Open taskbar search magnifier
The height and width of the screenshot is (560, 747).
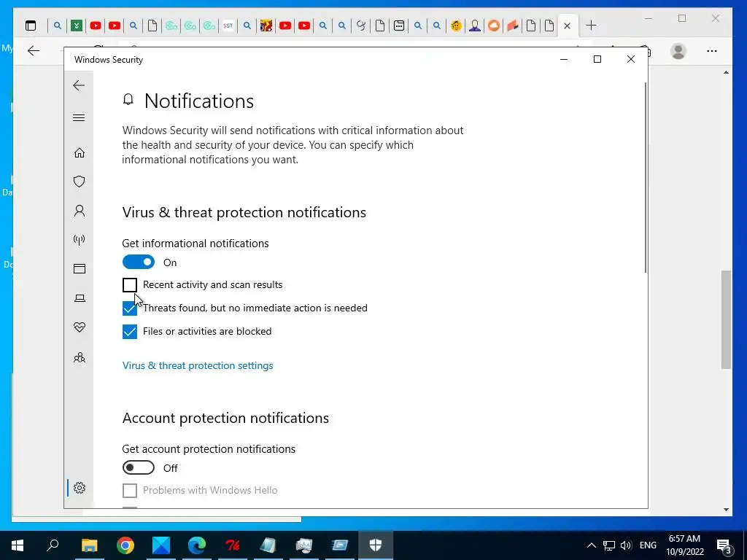(53, 545)
